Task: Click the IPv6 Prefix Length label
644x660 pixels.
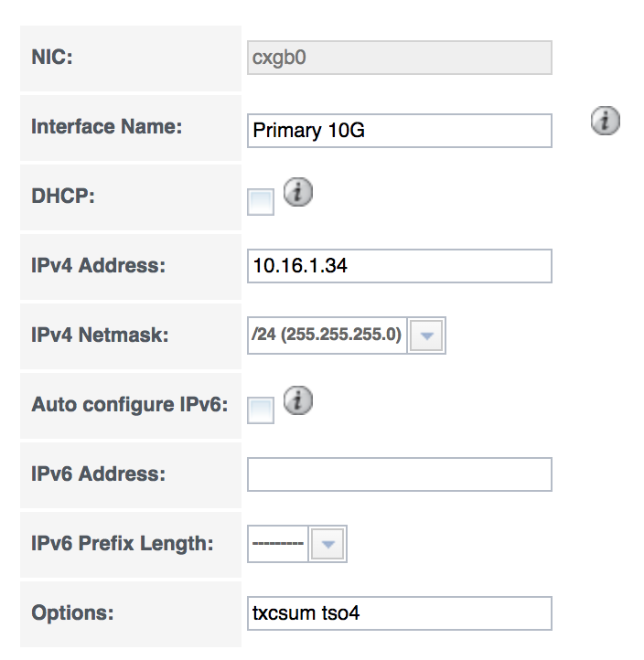Action: 123,543
